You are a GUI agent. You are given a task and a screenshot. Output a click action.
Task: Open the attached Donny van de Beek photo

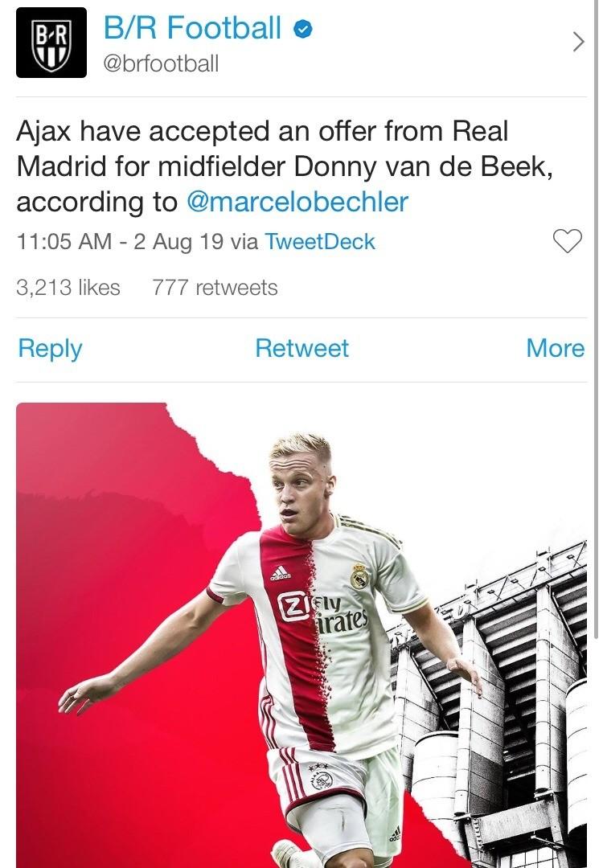[301, 635]
